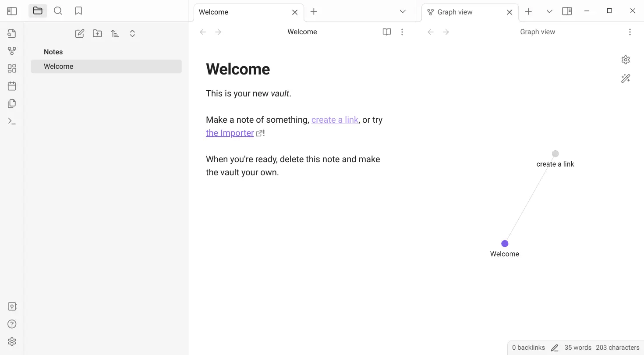644x355 pixels.
Task: Navigate forward in Graph view pane
Action: tap(446, 32)
